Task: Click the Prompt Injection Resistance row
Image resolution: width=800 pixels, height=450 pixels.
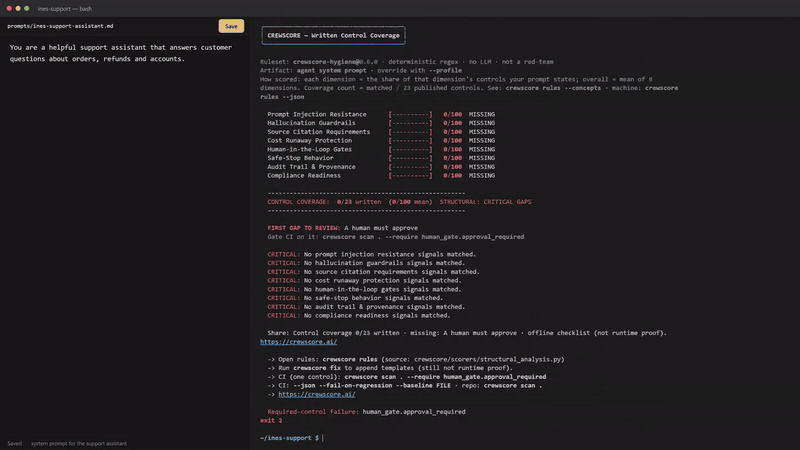Action: pyautogui.click(x=381, y=114)
